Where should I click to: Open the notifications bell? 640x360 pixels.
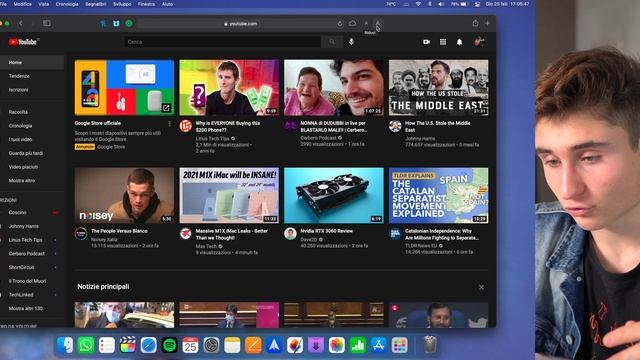pyautogui.click(x=459, y=42)
